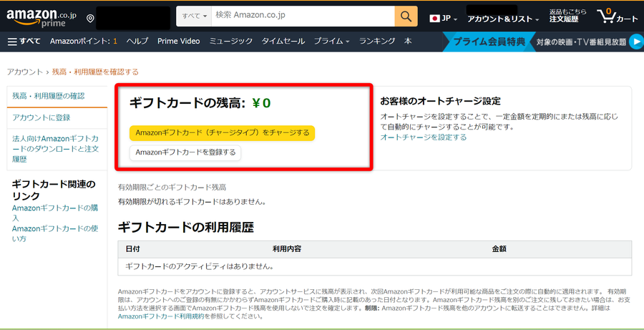Open ミュージック nav item
The image size is (644, 330).
point(231,41)
